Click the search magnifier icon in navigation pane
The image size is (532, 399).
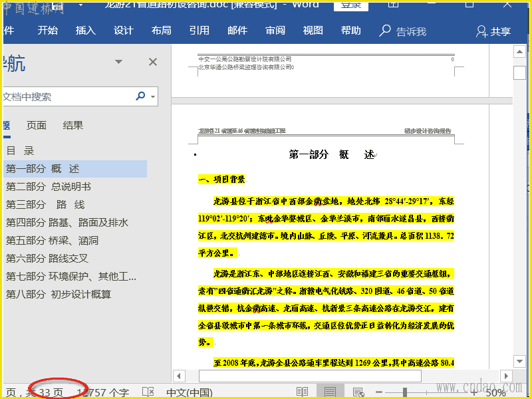140,96
